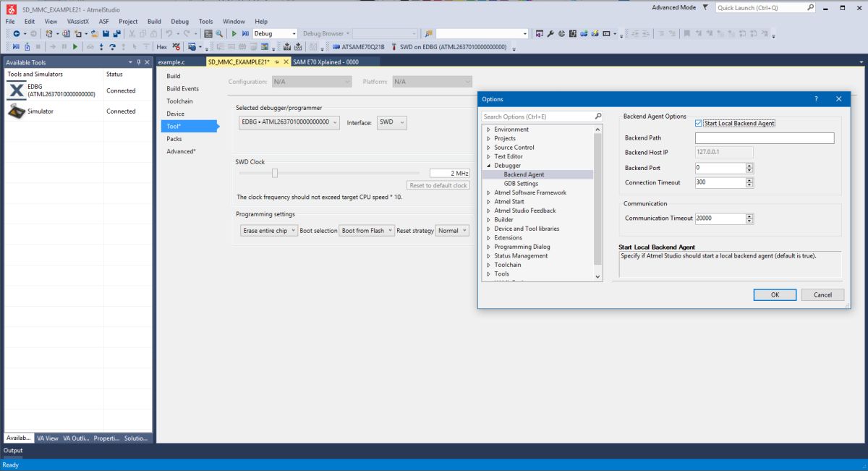The height and width of the screenshot is (471, 868).
Task: Click the Hex display toggle
Action: pyautogui.click(x=161, y=46)
